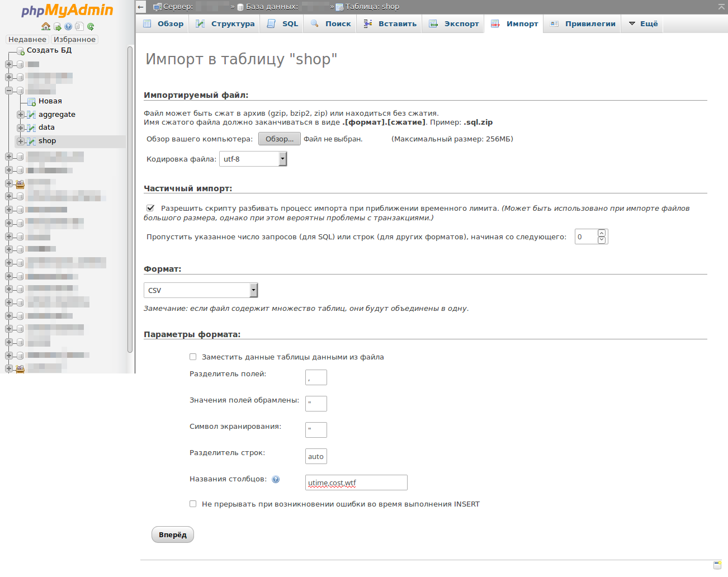The height and width of the screenshot is (577, 728).
Task: Click the Вперёд submit button
Action: (173, 535)
